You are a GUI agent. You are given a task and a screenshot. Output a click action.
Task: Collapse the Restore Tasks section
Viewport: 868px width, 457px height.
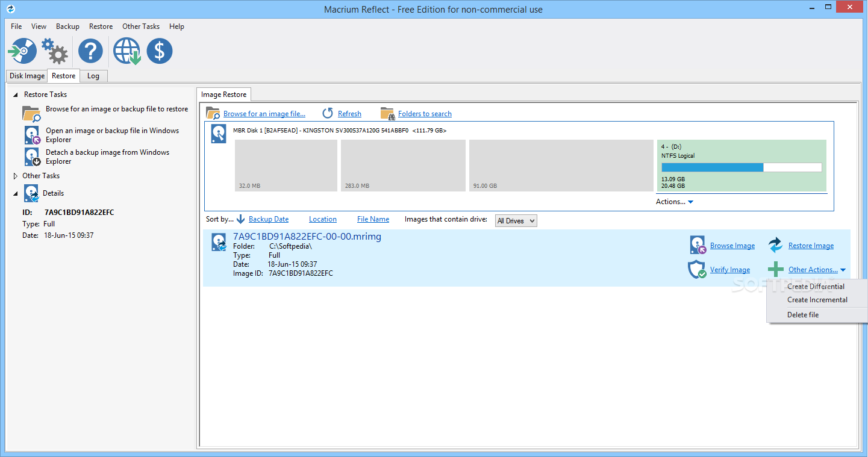point(15,95)
